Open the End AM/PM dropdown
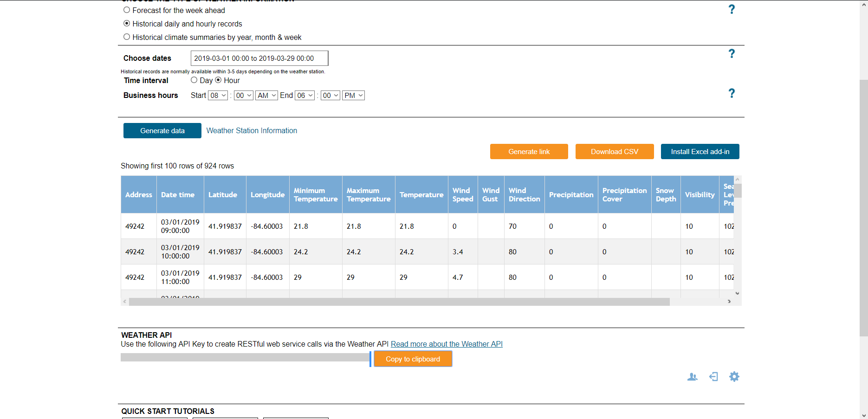This screenshot has width=868, height=419. click(x=353, y=96)
